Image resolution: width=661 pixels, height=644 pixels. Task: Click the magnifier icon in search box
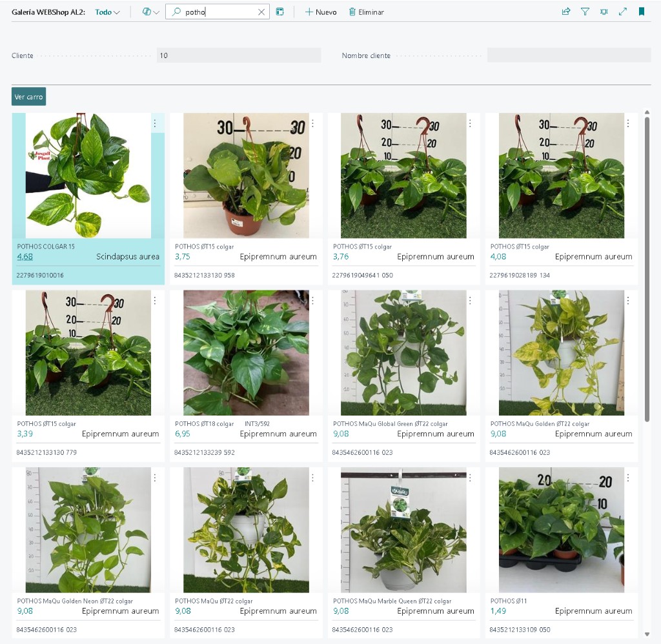177,12
